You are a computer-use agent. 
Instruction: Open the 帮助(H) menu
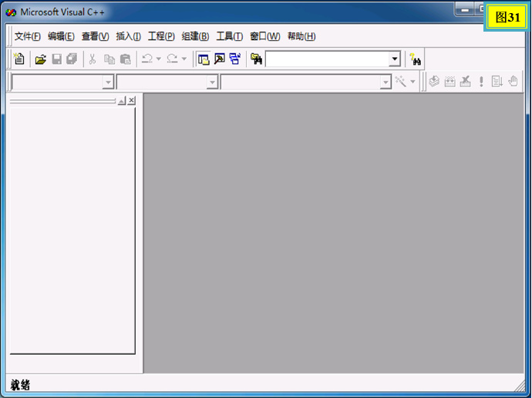pyautogui.click(x=301, y=36)
